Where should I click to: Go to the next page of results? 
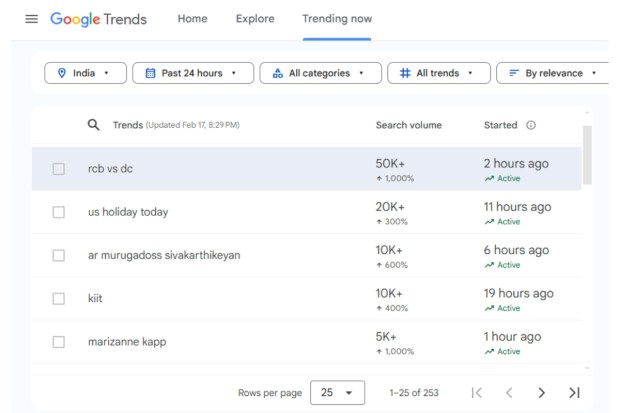coord(541,393)
